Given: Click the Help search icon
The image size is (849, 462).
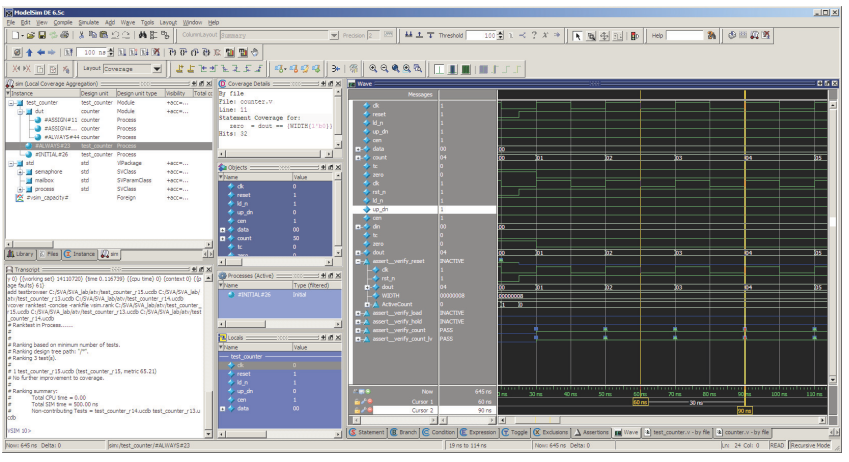Looking at the screenshot, I should click(711, 35).
